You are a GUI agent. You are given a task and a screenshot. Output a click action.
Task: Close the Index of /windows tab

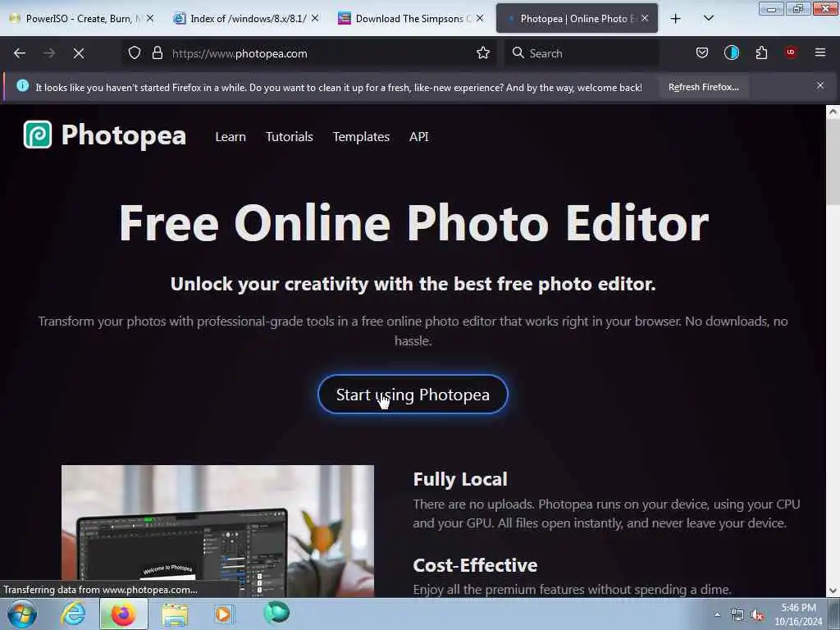click(x=315, y=18)
